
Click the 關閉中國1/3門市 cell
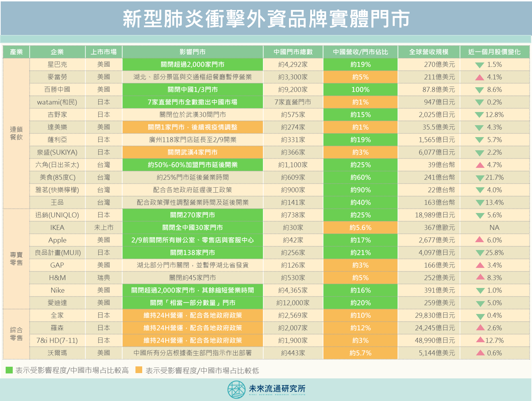pos(192,90)
